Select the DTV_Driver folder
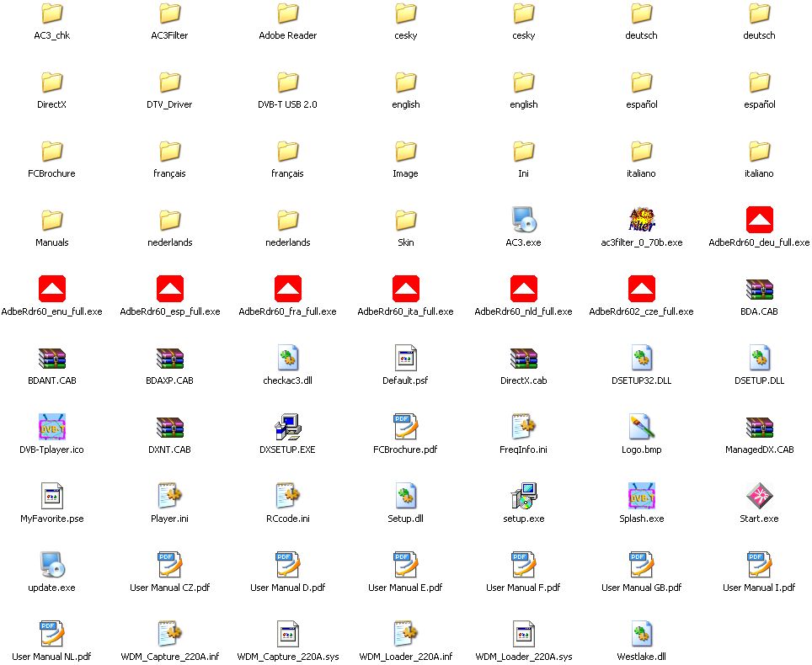The image size is (812, 665). click(169, 82)
